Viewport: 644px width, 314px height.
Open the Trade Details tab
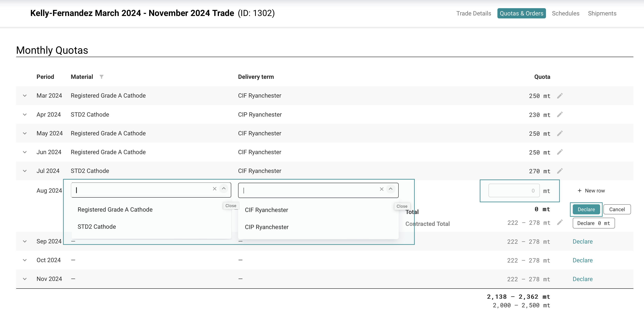click(x=473, y=13)
